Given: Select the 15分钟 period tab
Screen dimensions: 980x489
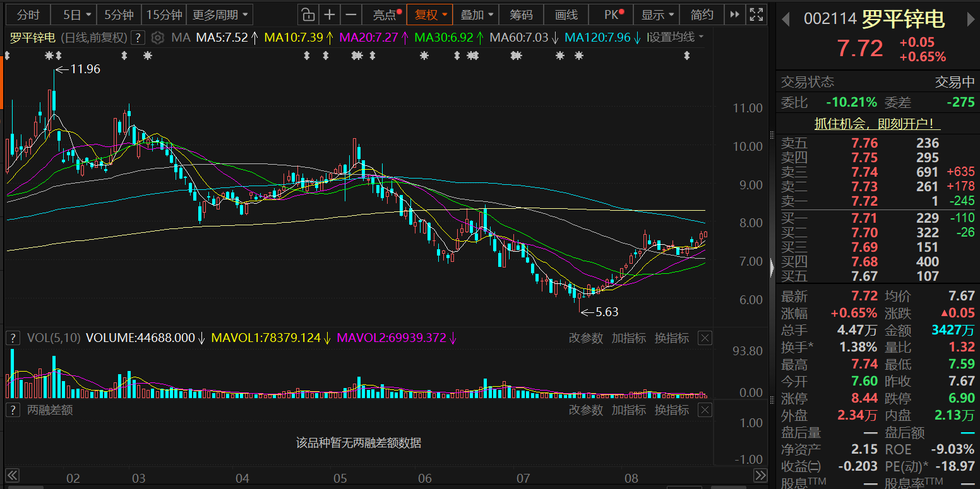Looking at the screenshot, I should coord(164,15).
